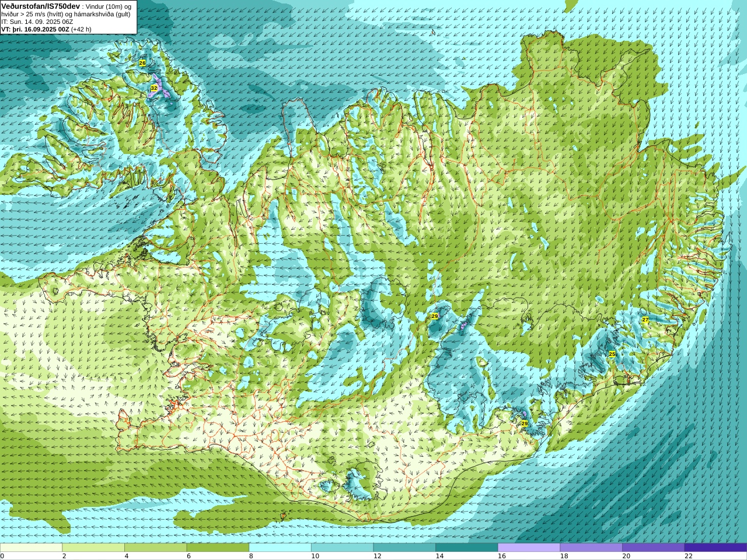Click the colour bar tick label 10
The width and height of the screenshot is (747, 560).
tap(315, 556)
